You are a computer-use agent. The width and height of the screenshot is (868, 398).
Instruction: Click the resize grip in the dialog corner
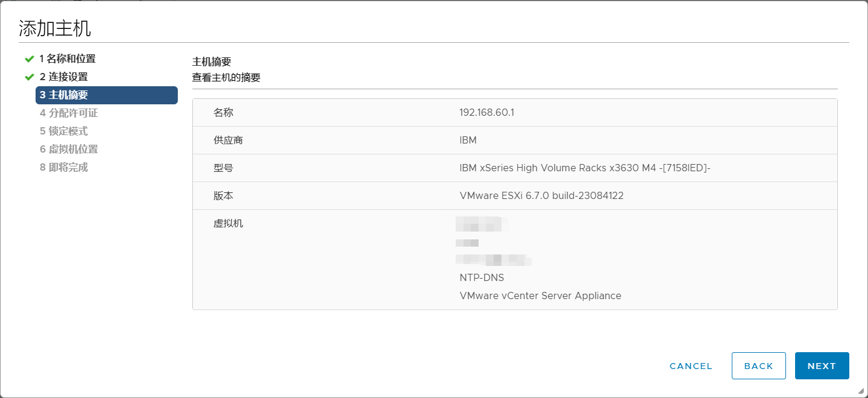[861, 391]
